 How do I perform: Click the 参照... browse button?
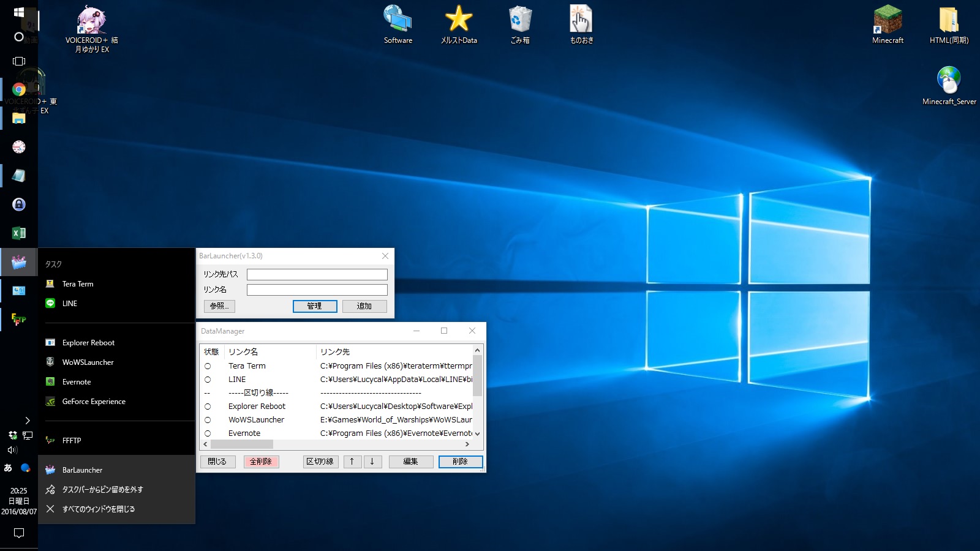[x=219, y=306]
